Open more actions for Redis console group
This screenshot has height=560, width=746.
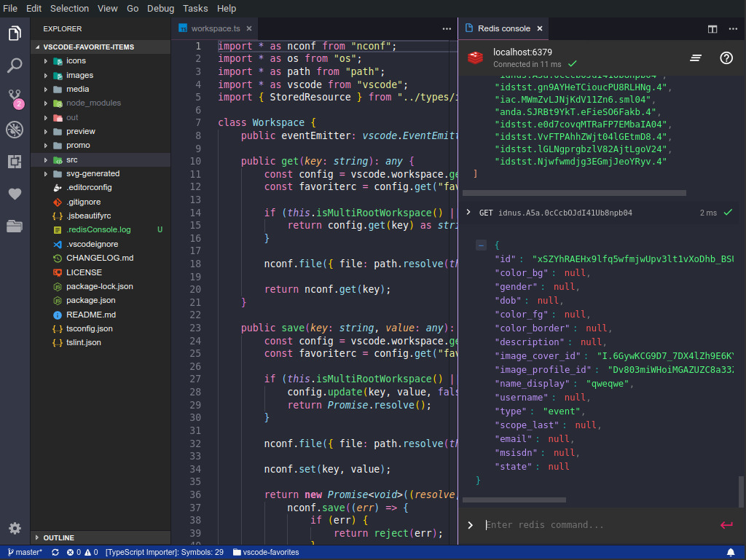coord(733,29)
